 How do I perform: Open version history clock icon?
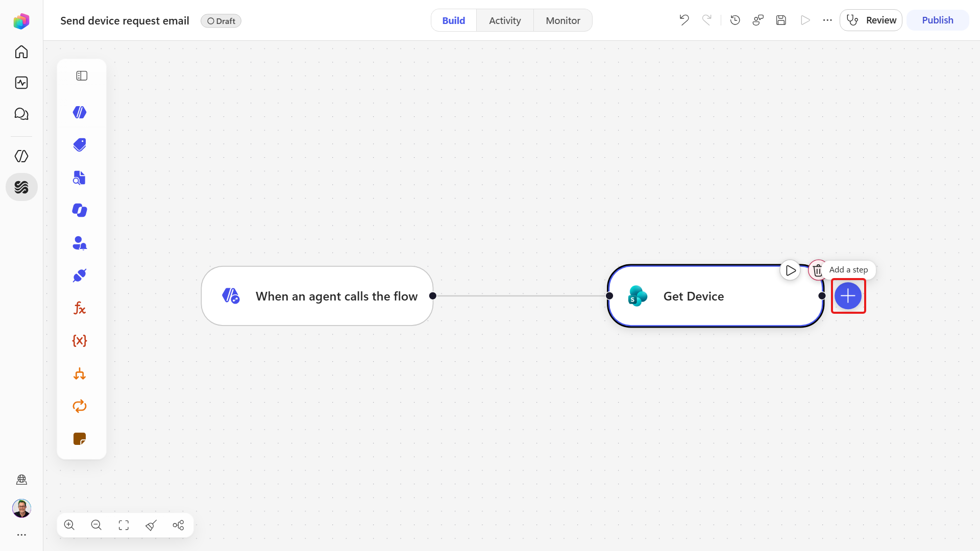pyautogui.click(x=735, y=20)
